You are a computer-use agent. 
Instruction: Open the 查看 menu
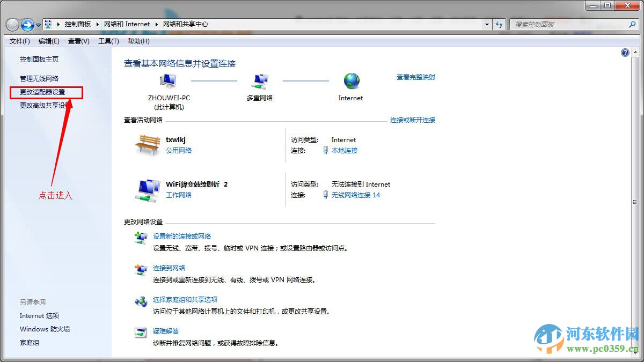click(x=78, y=41)
